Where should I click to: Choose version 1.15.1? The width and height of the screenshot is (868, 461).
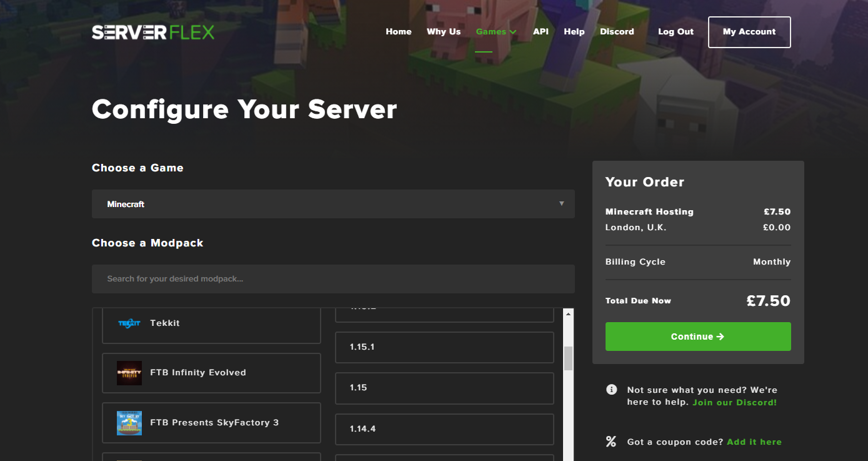[444, 347]
